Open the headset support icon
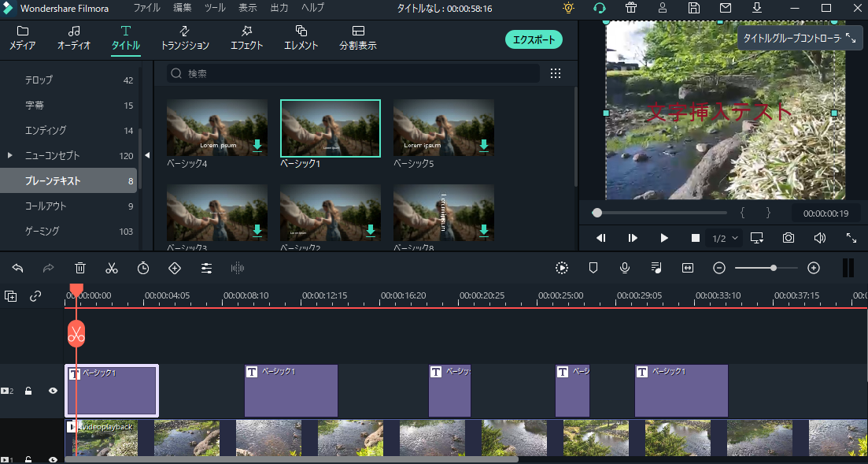Screen dimensions: 868x464 (600, 8)
